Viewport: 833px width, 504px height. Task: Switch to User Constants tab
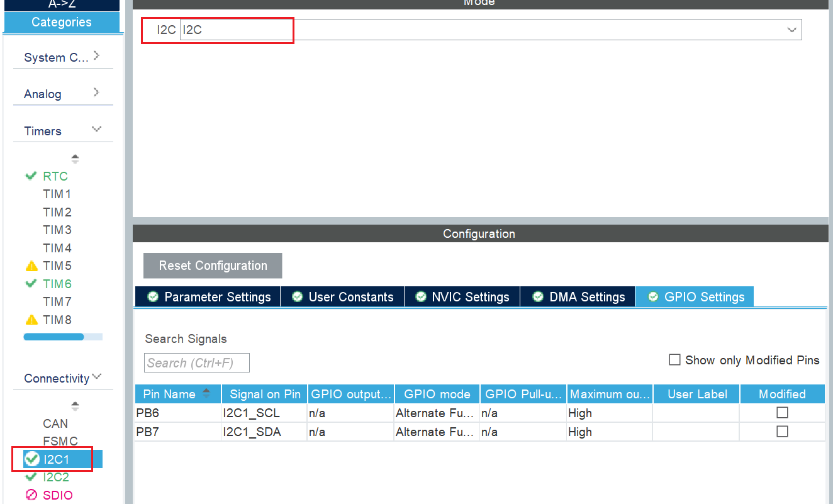(342, 297)
